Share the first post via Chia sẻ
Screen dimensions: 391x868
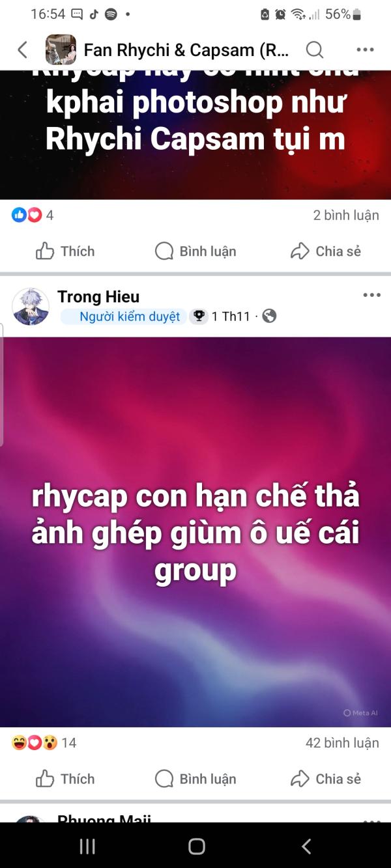326,251
